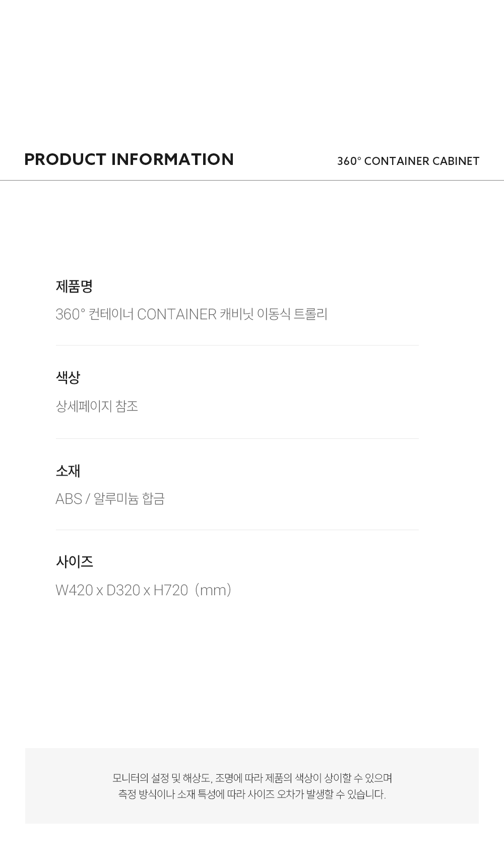Click the word CONTAINER in product name

177,314
